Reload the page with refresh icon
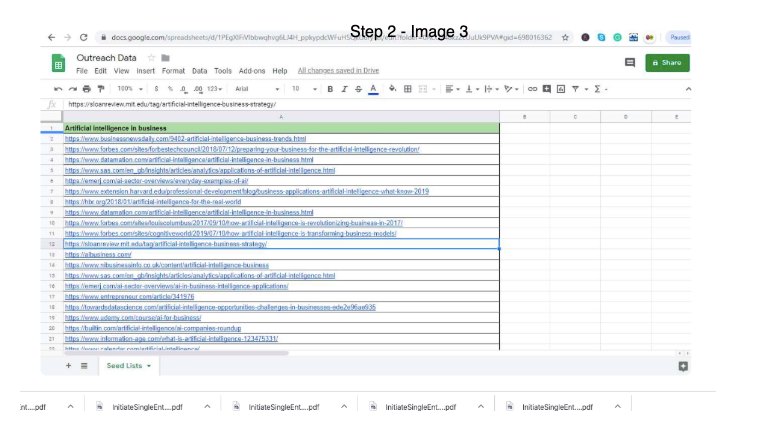Image resolution: width=772 pixels, height=435 pixels. click(x=84, y=37)
